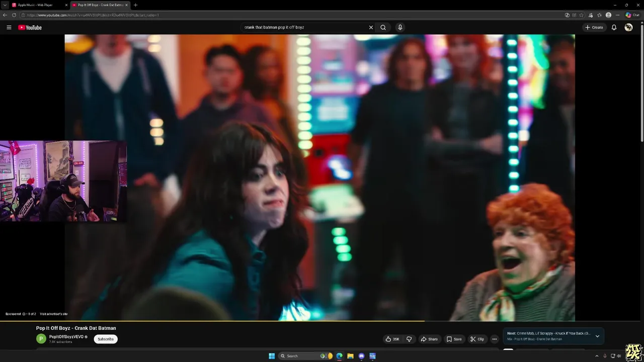Viewport: 644px width, 362px height.
Task: Open the Favorites list icon
Action: pyautogui.click(x=599, y=15)
